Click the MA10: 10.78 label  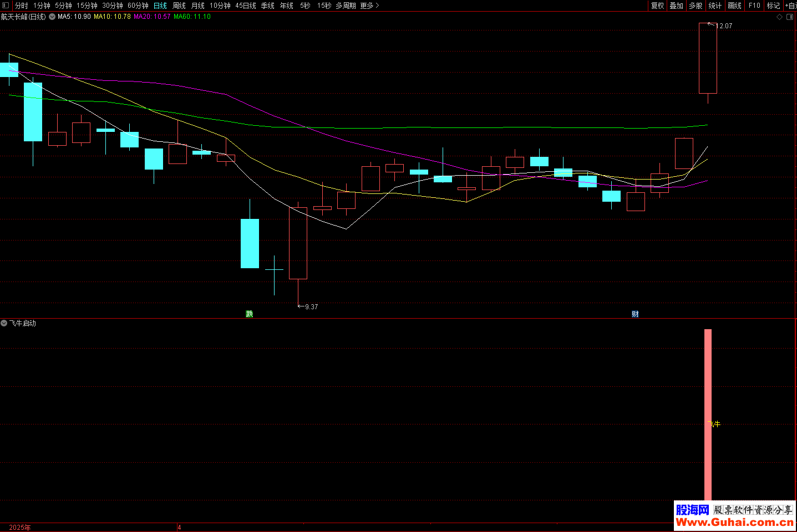pyautogui.click(x=112, y=17)
